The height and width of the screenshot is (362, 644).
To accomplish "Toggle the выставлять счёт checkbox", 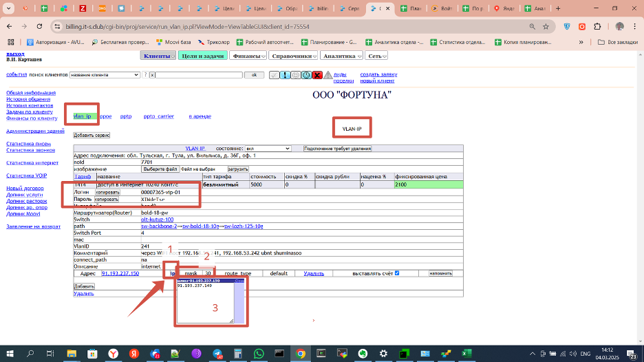I will coord(397,273).
